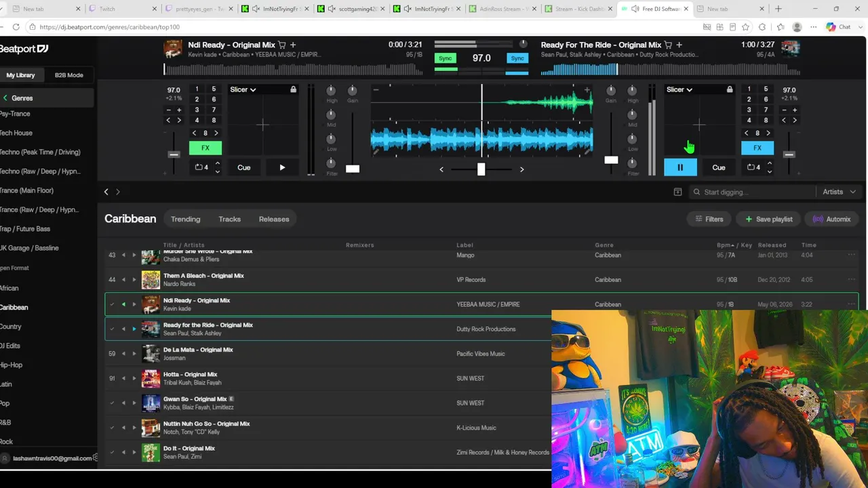Zoom in on the waveform display
The image size is (868, 488).
coord(587,89)
